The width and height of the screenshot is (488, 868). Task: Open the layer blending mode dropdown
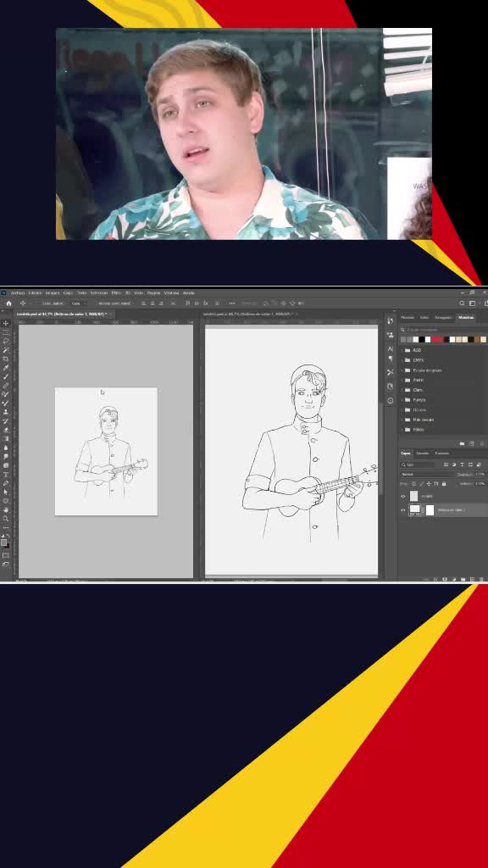coord(427,474)
